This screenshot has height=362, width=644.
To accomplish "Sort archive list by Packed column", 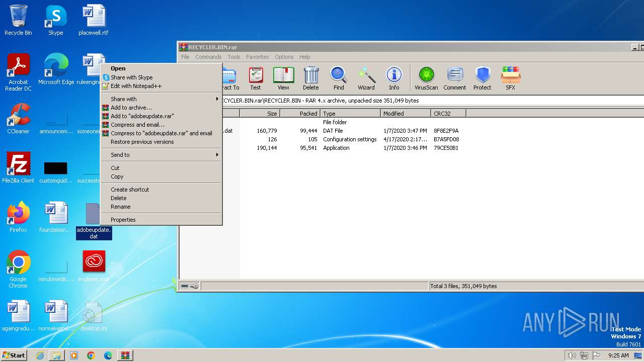I will coord(300,114).
